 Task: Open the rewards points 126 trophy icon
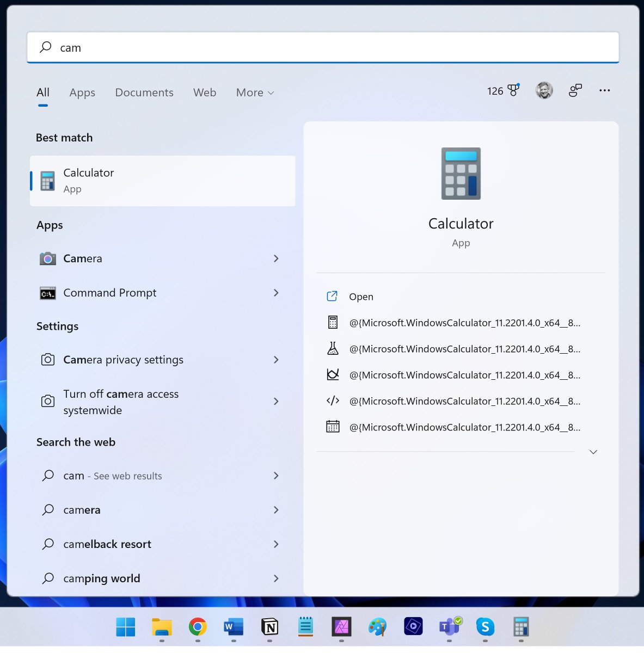504,91
